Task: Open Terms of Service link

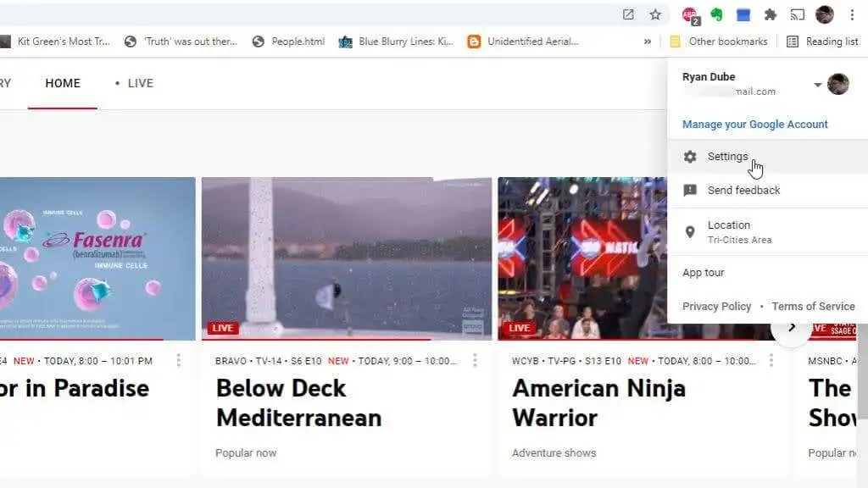Action: click(x=813, y=307)
